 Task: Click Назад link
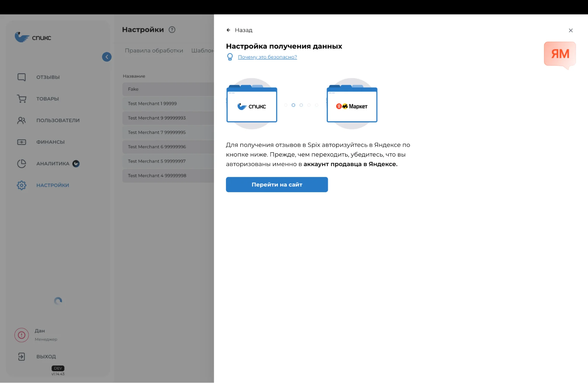(244, 30)
